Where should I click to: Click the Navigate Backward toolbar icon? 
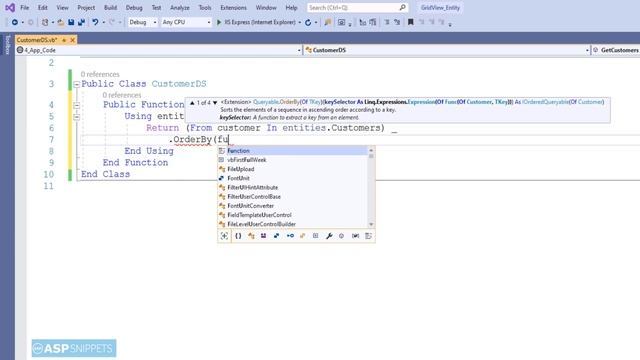15,22
